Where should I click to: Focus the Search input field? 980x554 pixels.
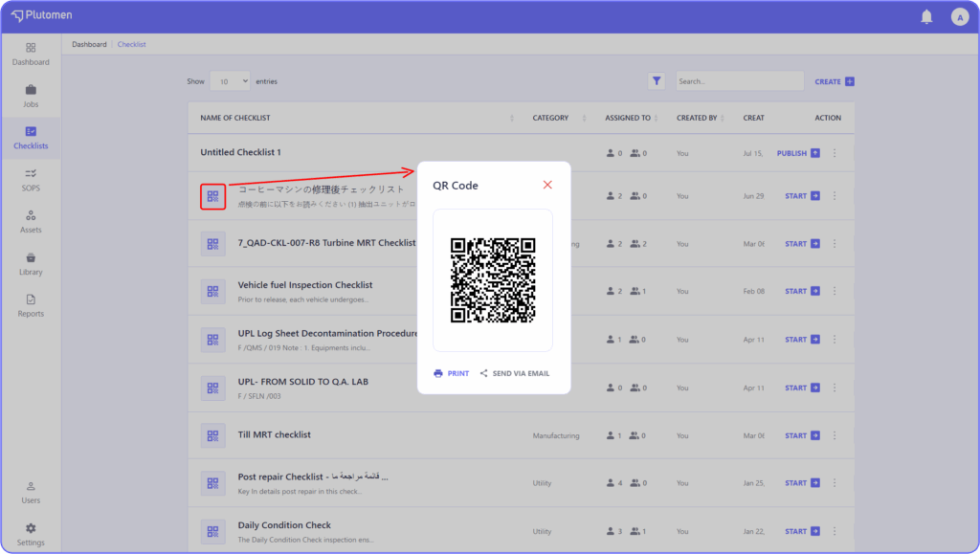click(740, 81)
